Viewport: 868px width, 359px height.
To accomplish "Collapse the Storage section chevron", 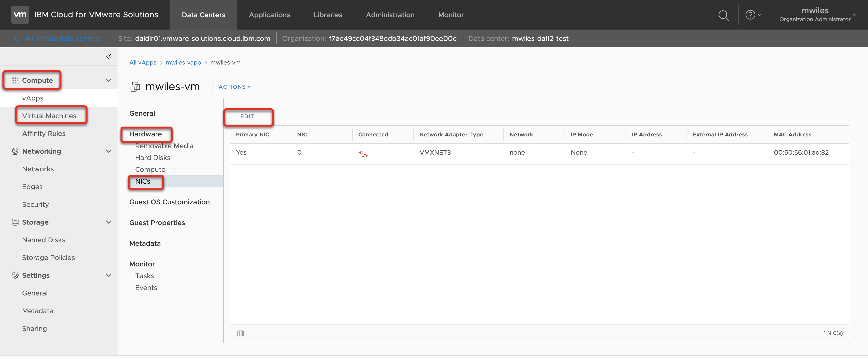I will tap(108, 222).
